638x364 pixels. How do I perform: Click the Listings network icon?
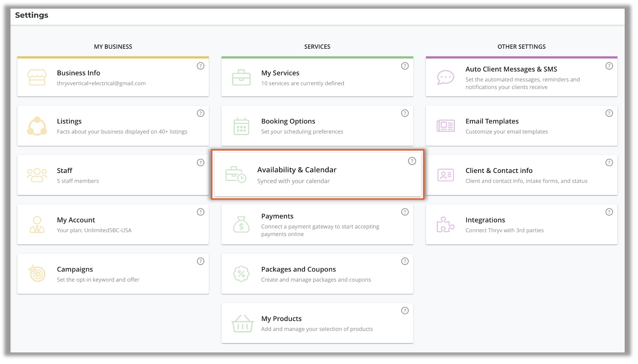pos(37,126)
